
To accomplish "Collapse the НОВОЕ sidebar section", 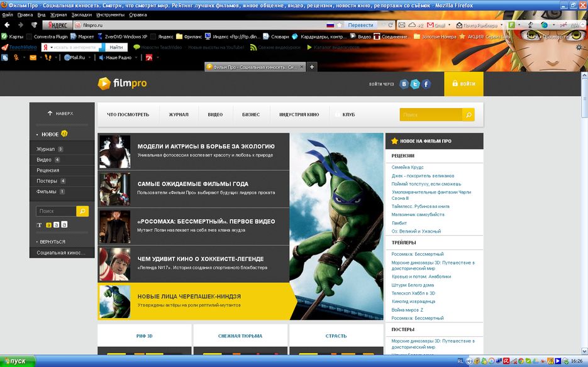I will point(37,134).
